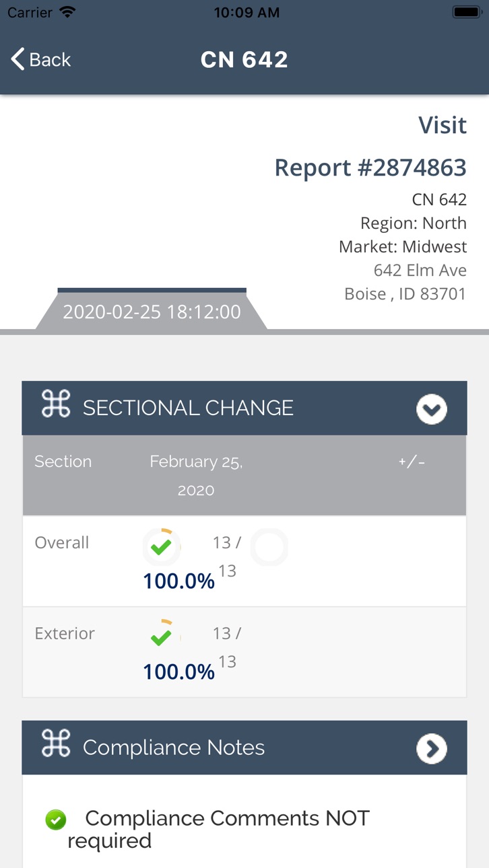Screen dimensions: 489x868
Task: Click the command icon beside Compliance Notes
Action: [55, 744]
